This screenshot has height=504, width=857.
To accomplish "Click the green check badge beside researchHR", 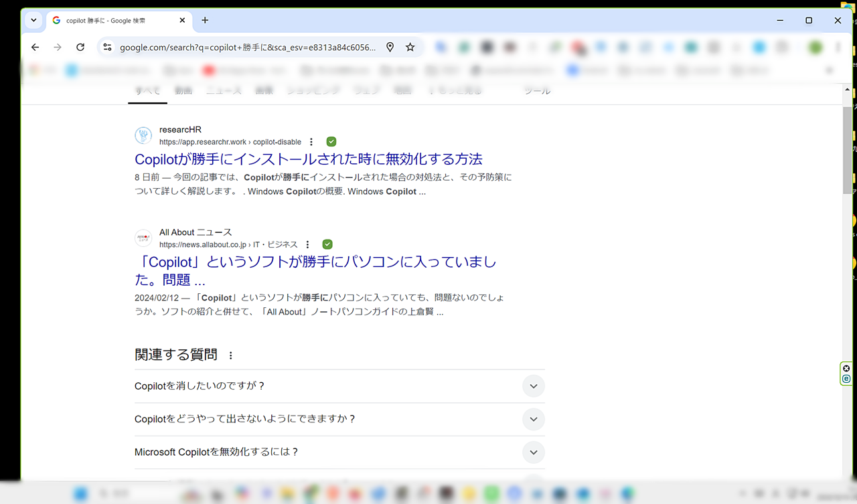I will pyautogui.click(x=331, y=142).
